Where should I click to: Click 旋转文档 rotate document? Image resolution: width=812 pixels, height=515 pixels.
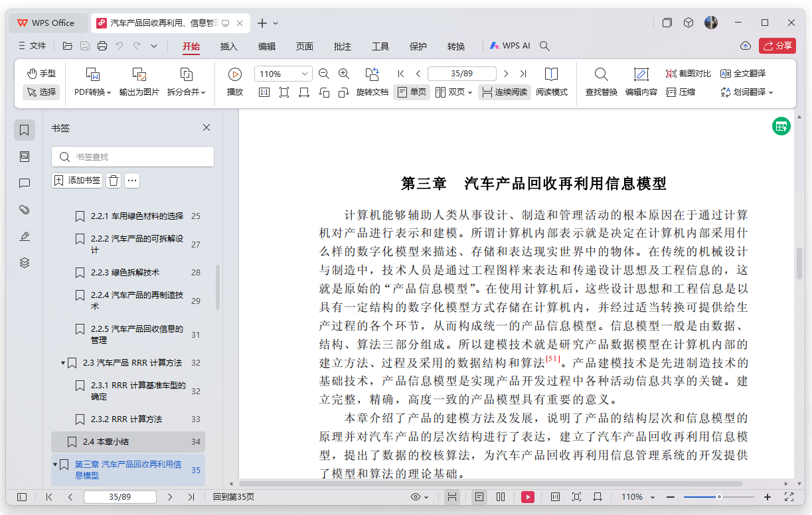372,82
